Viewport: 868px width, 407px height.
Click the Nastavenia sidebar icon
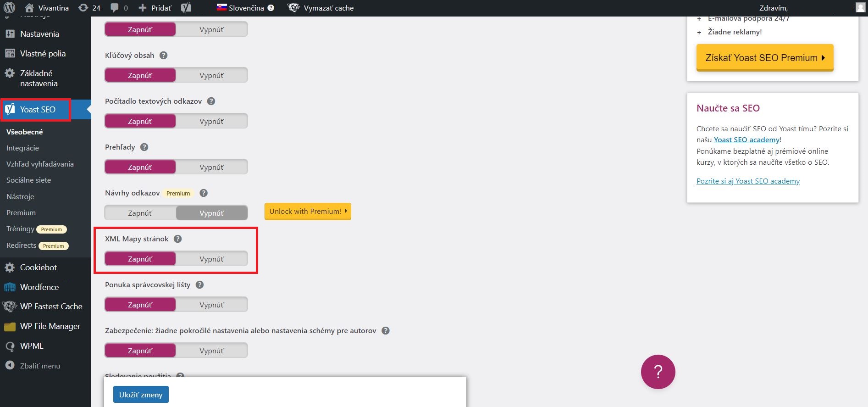(x=10, y=34)
